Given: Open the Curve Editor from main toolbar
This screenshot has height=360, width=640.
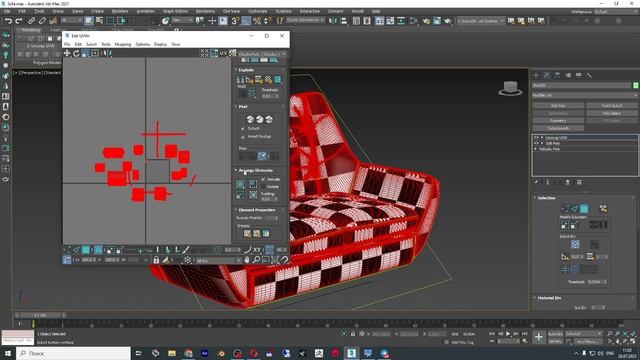Looking at the screenshot, I should [x=390, y=20].
